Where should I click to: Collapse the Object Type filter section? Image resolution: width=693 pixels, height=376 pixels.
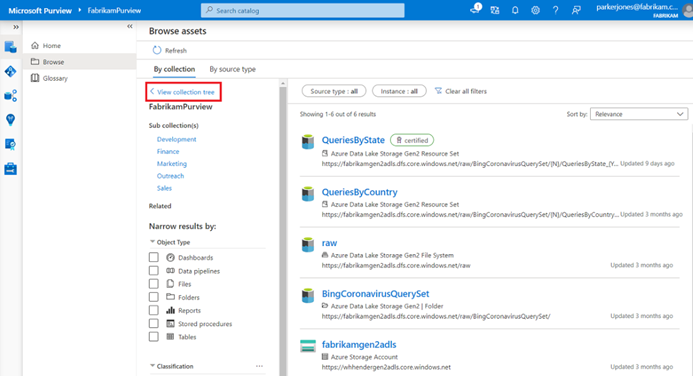[x=152, y=242]
